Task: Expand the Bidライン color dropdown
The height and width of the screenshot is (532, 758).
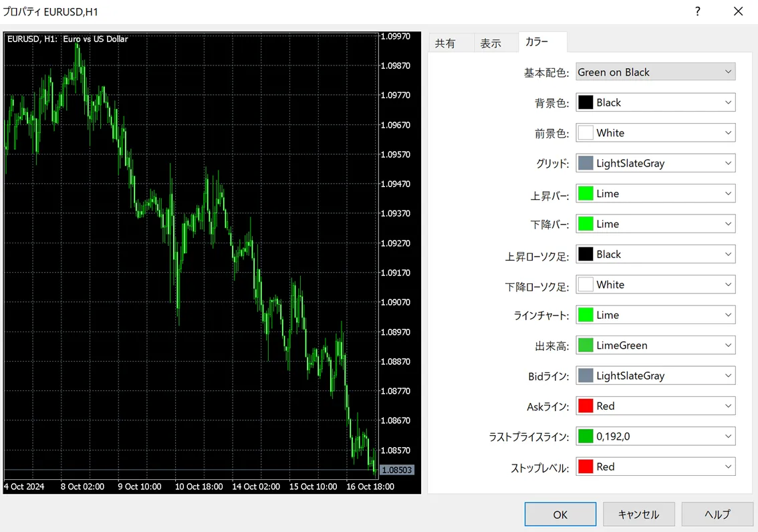Action: click(655, 376)
